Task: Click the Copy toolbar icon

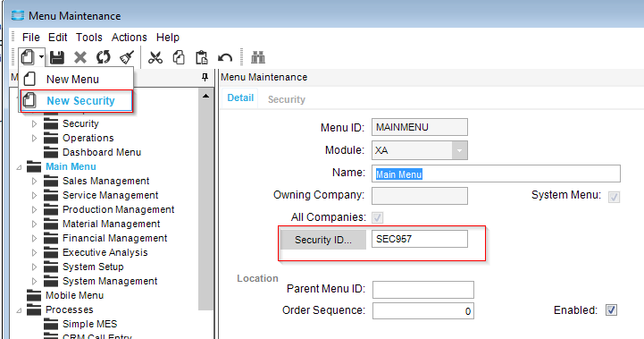Action: coord(179,57)
